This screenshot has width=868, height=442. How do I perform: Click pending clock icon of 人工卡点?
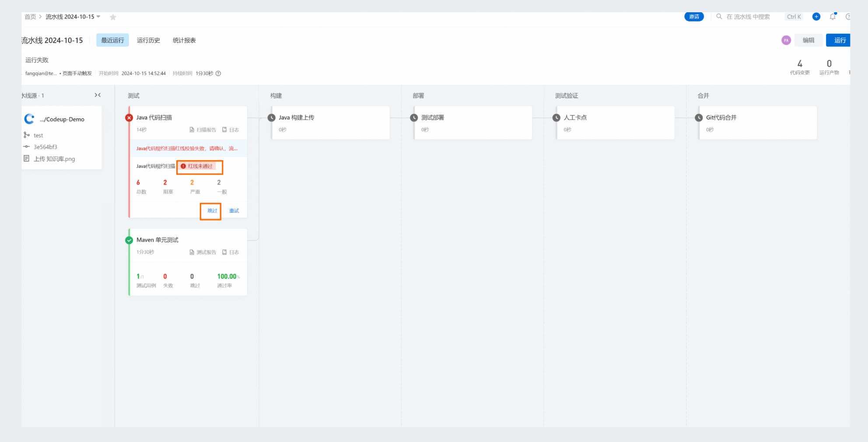tap(556, 118)
